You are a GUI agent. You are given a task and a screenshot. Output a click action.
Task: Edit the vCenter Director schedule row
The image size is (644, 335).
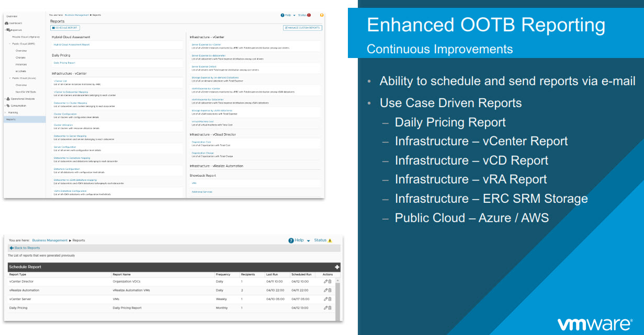pos(325,282)
